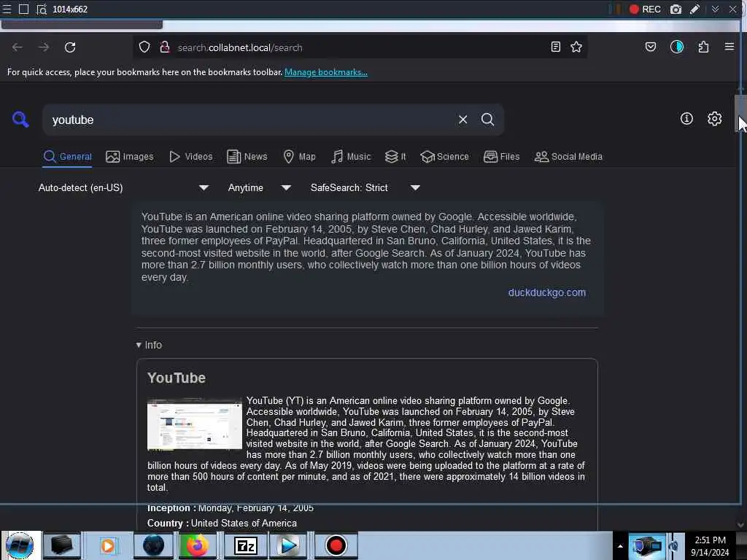Viewport: 747px width, 560px height.
Task: Select the It category tab
Action: coord(395,157)
